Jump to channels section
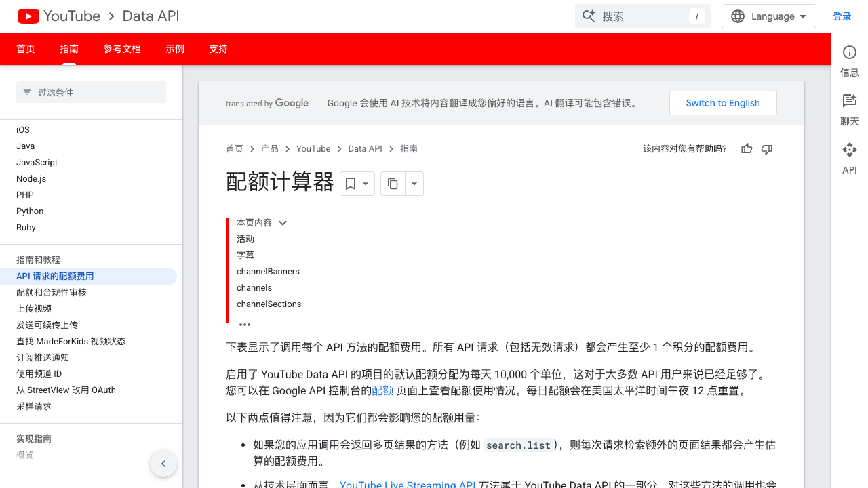 254,288
